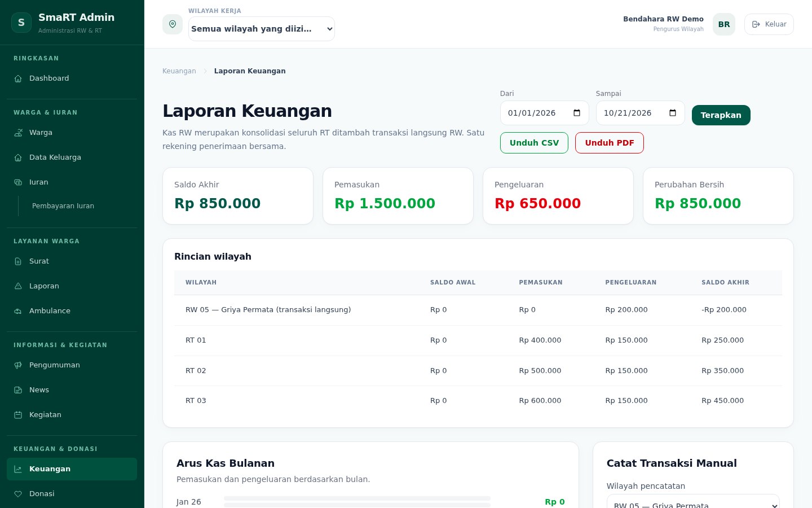Click the Pengeluaran Rp 650.000 value
The image size is (812, 508).
tap(538, 203)
